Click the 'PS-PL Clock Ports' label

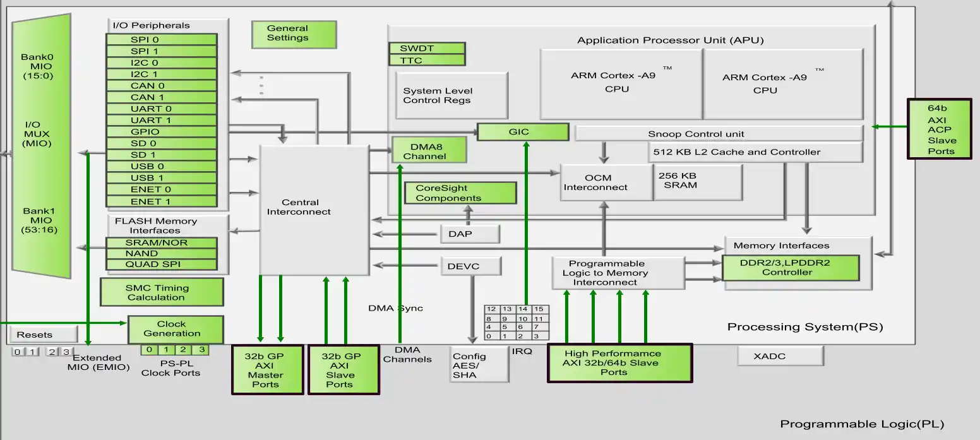coord(170,368)
